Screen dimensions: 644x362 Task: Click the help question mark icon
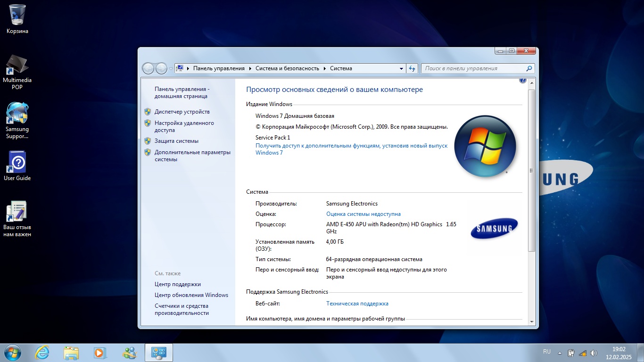(x=522, y=80)
